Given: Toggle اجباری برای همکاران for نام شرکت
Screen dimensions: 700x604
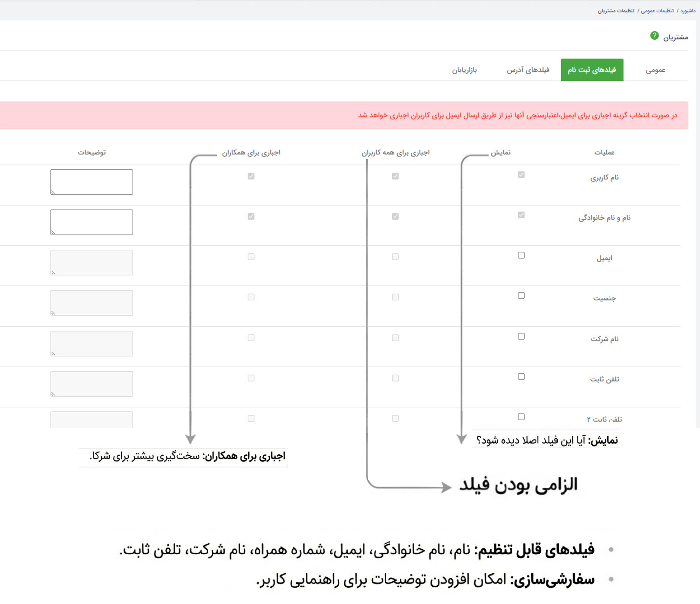Looking at the screenshot, I should coord(251,338).
